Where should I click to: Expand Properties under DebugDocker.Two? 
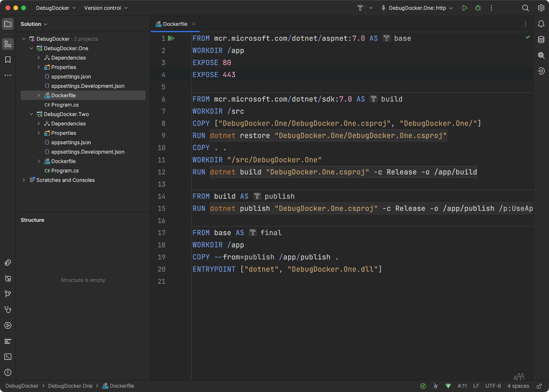point(39,133)
